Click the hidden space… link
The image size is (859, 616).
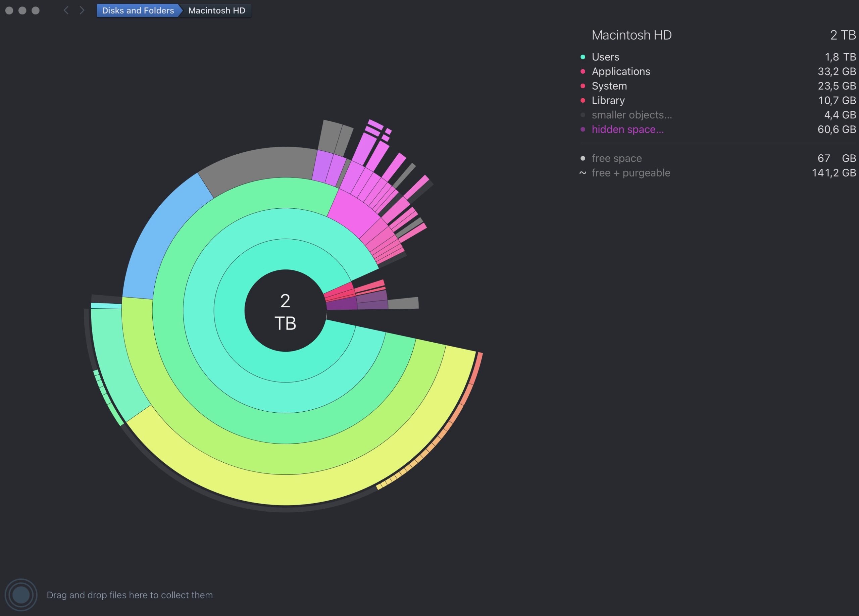pos(627,130)
